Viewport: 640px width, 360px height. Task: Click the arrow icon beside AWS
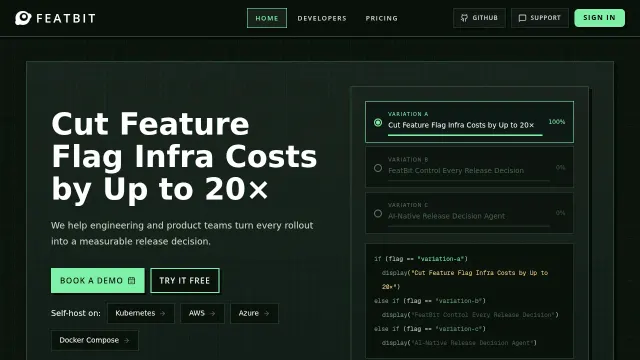point(212,313)
